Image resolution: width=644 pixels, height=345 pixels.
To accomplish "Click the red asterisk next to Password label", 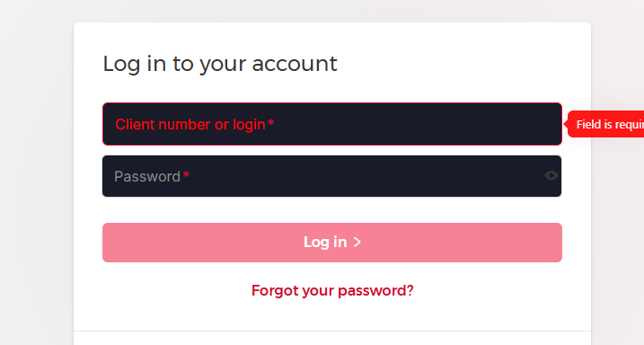I will (186, 175).
